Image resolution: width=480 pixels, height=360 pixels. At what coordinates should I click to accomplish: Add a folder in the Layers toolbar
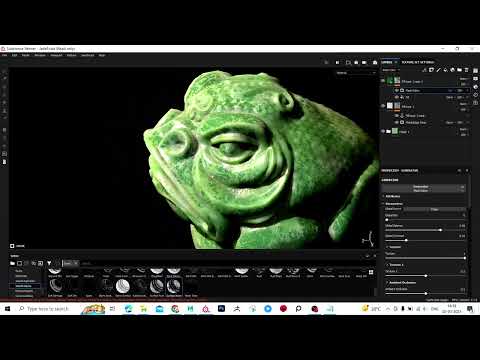point(459,70)
